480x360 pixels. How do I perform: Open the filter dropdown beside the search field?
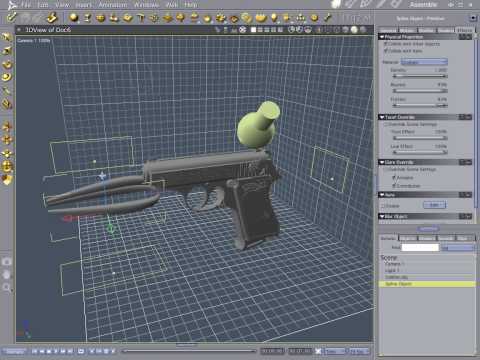point(458,247)
